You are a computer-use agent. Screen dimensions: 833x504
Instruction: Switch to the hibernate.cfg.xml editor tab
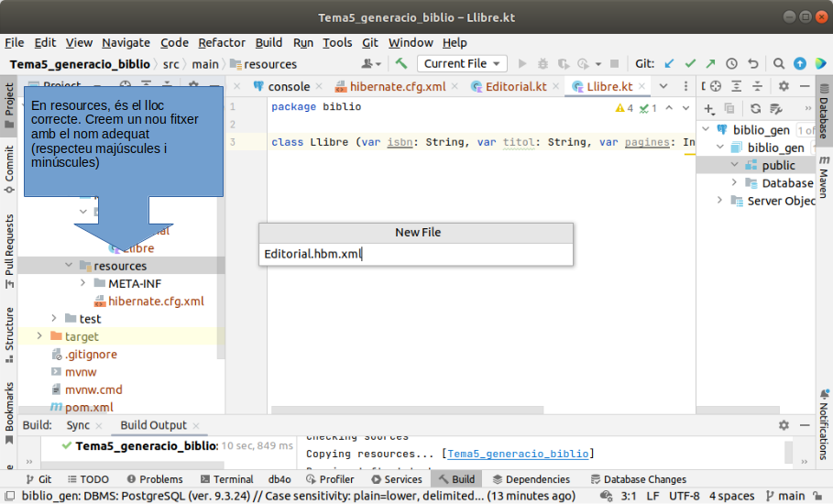[398, 86]
